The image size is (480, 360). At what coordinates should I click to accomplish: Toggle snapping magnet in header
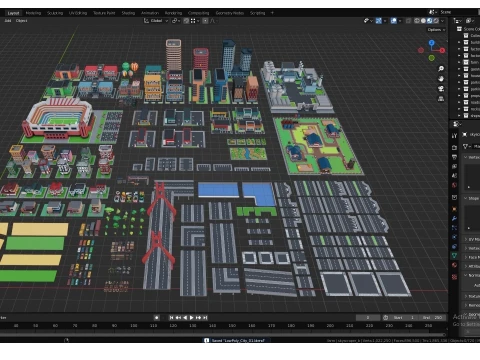(186, 21)
